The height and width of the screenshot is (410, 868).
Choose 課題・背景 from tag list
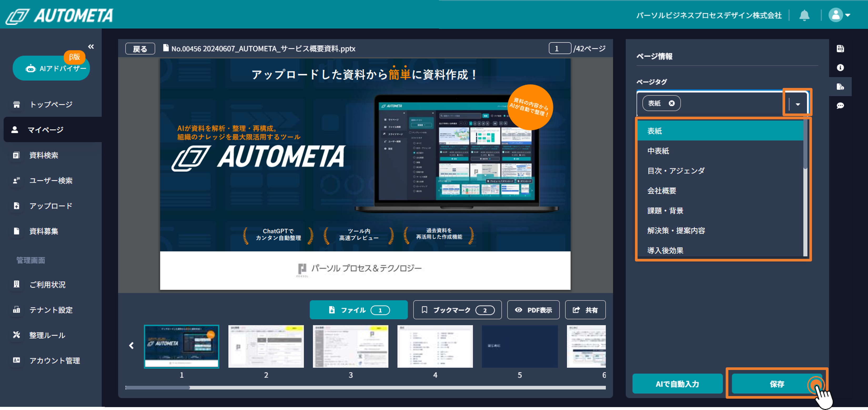[x=720, y=211]
